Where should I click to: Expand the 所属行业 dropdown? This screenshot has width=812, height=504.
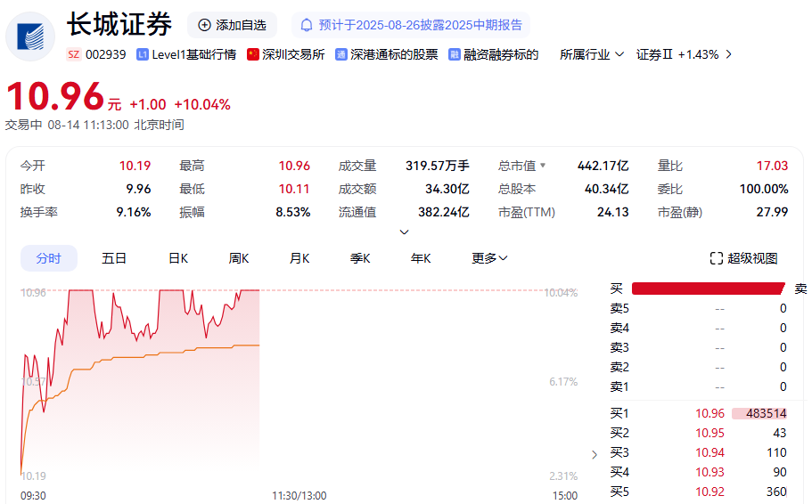[x=591, y=54]
